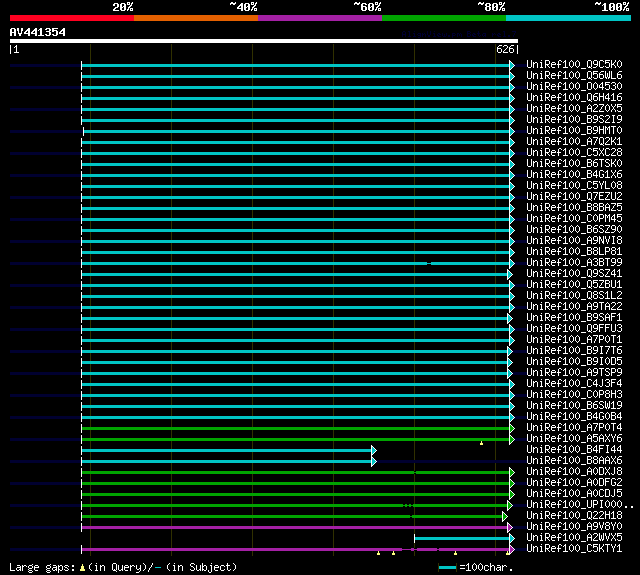Select hit label UniRef100_B6SW19
Image resolution: width=640 pixels, height=575 pixels.
point(574,406)
